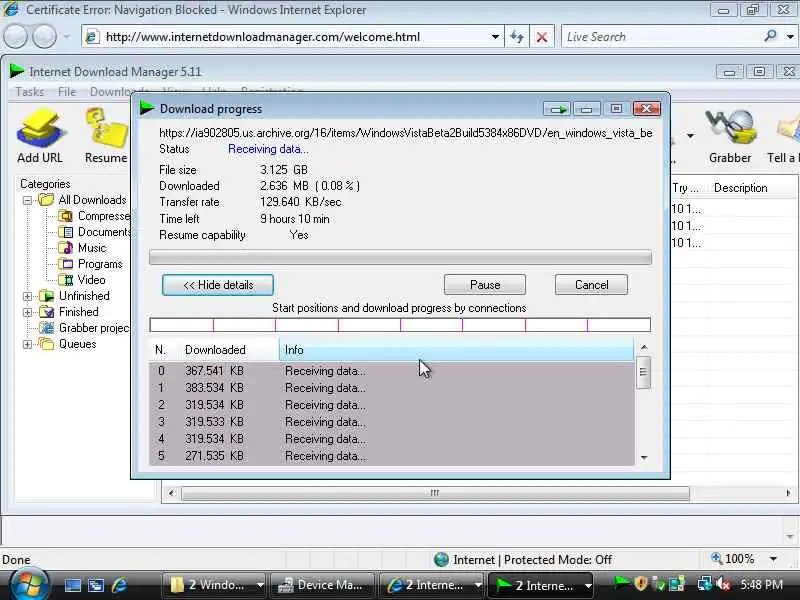Image resolution: width=800 pixels, height=600 pixels.
Task: Click the Add URL toolbar icon
Action: [40, 136]
